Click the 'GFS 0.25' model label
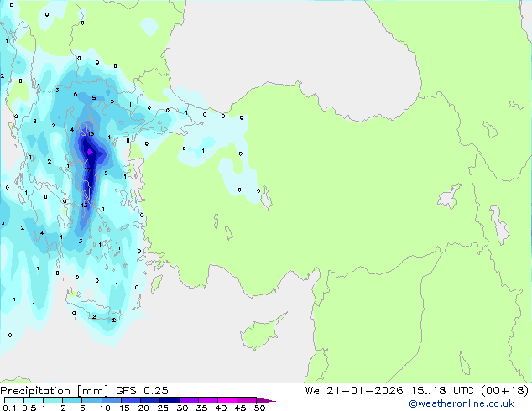The width and height of the screenshot is (532, 411). click(142, 391)
